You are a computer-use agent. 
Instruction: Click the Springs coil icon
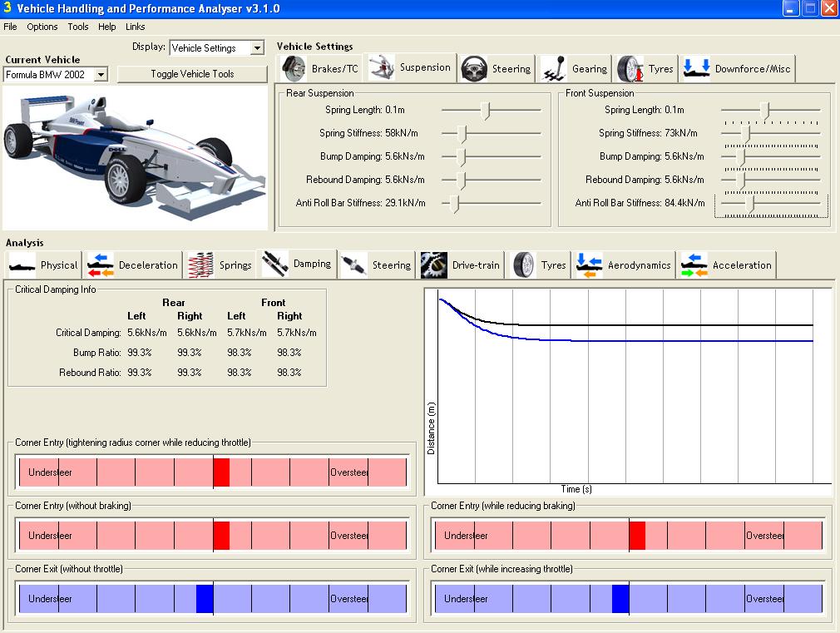coord(201,265)
